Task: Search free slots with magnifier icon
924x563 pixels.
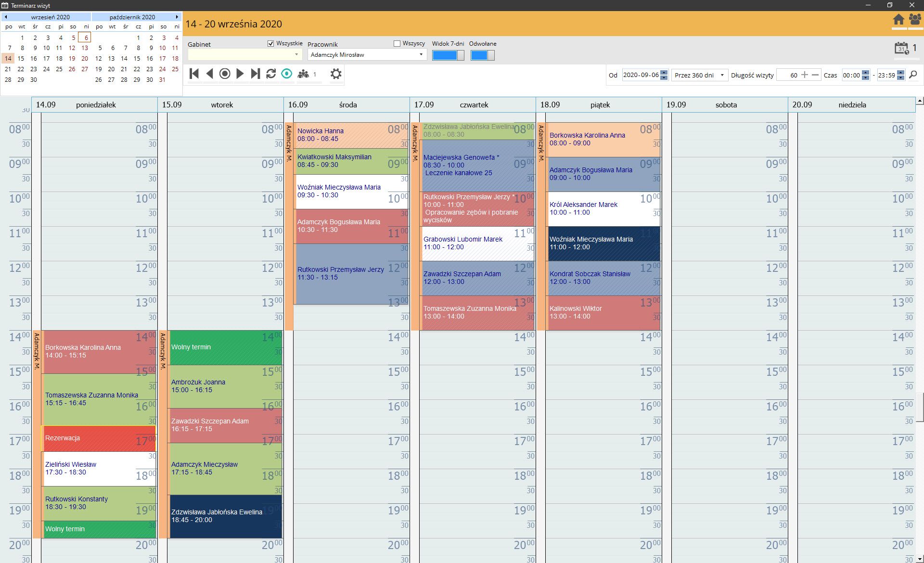Action: [x=913, y=75]
